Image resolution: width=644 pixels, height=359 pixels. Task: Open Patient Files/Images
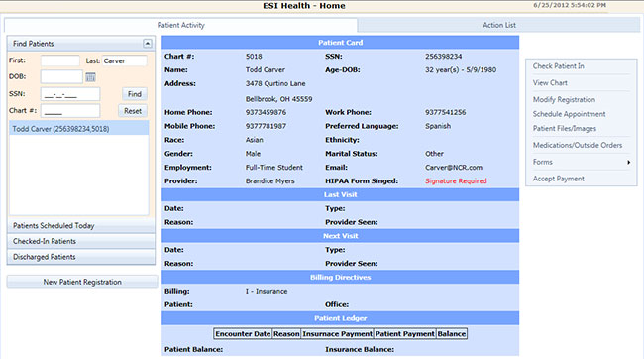(x=565, y=128)
